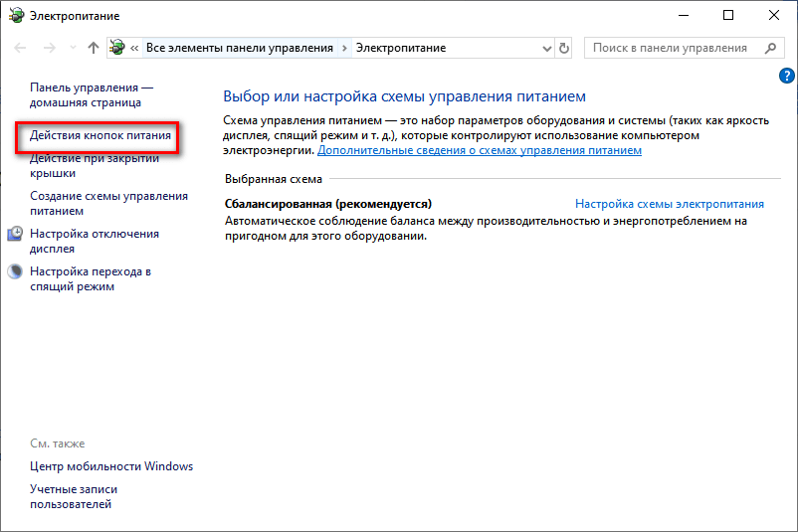Select Сбалансированная (рекомендуется) plan name
The width and height of the screenshot is (798, 532).
(328, 204)
